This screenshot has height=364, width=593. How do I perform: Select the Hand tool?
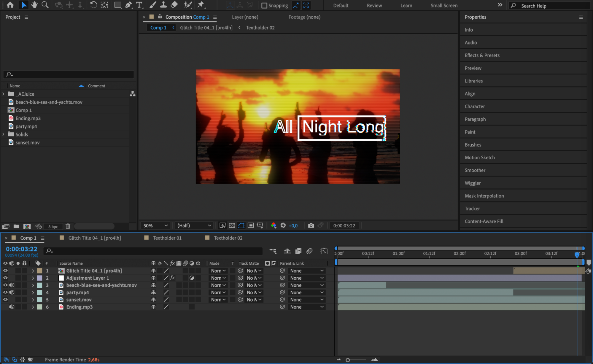click(34, 5)
